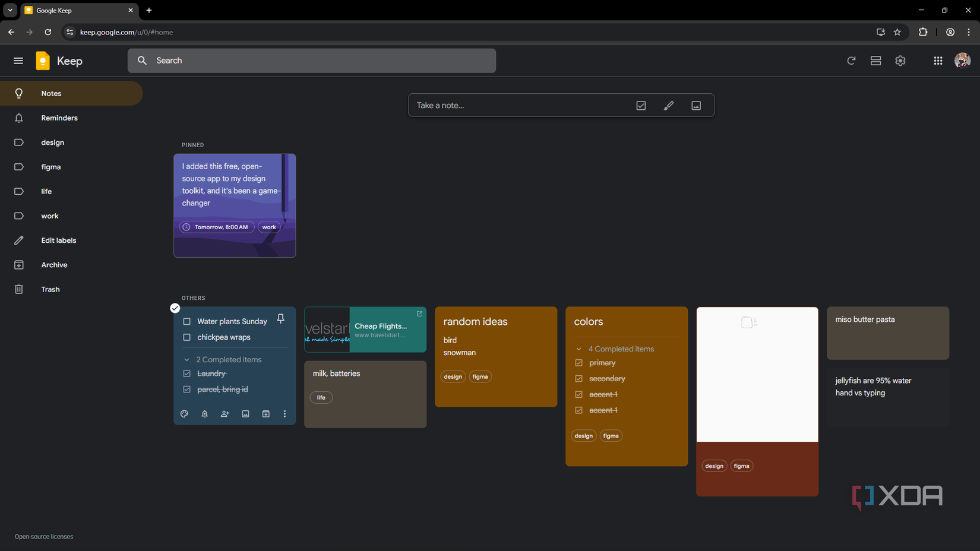The image size is (980, 551).
Task: Refresh notes with the reload icon
Action: 851,61
